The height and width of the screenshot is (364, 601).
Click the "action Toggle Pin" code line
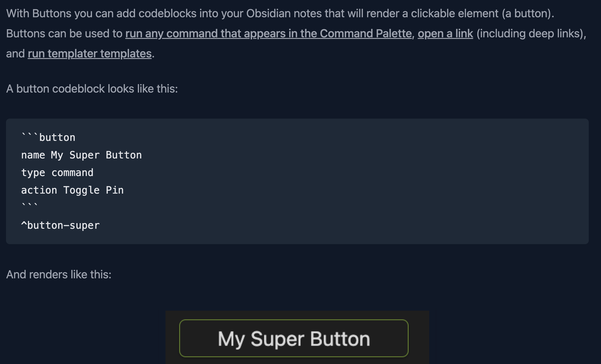[x=72, y=190]
